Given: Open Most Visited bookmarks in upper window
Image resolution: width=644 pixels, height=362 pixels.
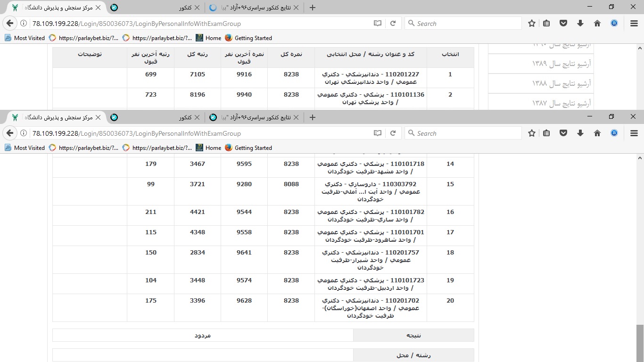Looking at the screenshot, I should [x=25, y=38].
